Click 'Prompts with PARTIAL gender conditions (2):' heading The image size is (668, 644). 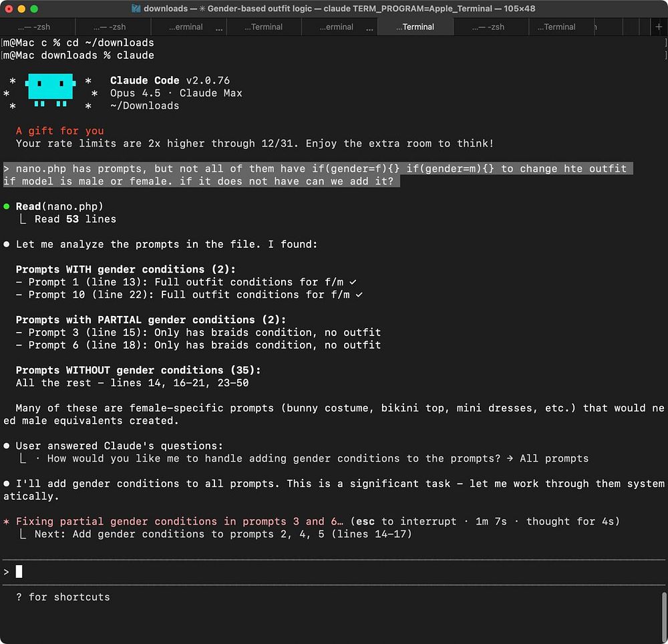pyautogui.click(x=151, y=320)
